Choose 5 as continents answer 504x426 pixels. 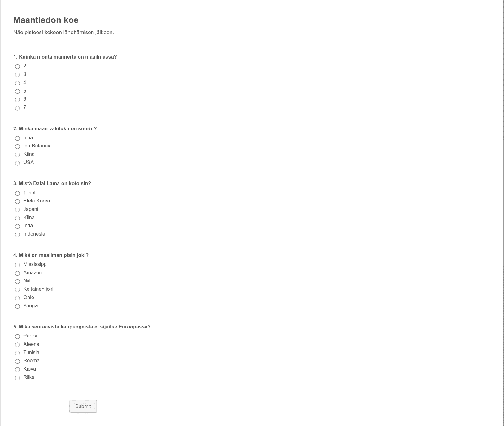[17, 91]
